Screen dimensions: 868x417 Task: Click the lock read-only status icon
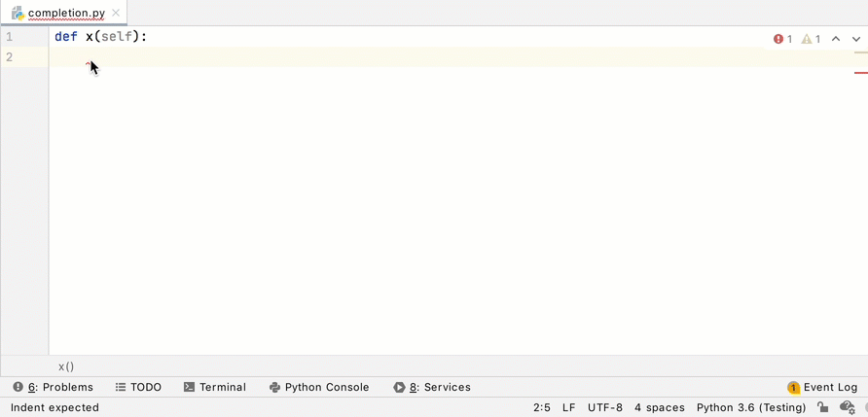[823, 408]
